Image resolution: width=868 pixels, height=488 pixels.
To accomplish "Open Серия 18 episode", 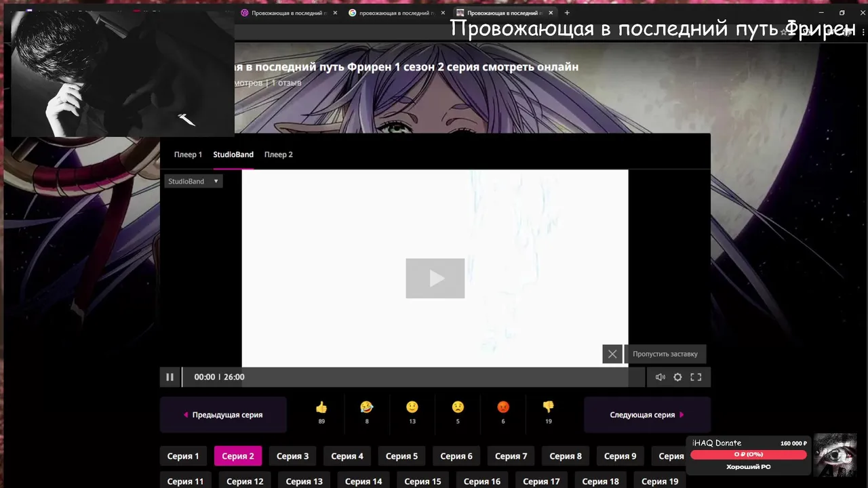I will [x=600, y=481].
